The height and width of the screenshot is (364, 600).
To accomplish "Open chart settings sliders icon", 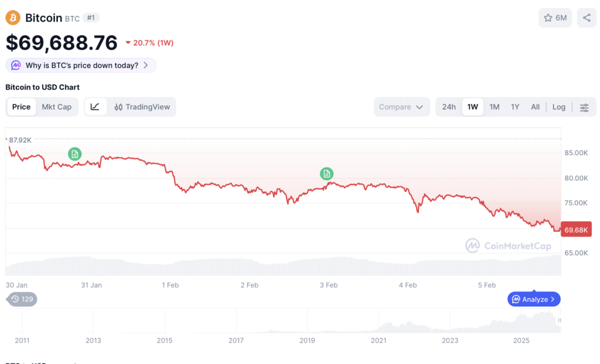I will (584, 108).
